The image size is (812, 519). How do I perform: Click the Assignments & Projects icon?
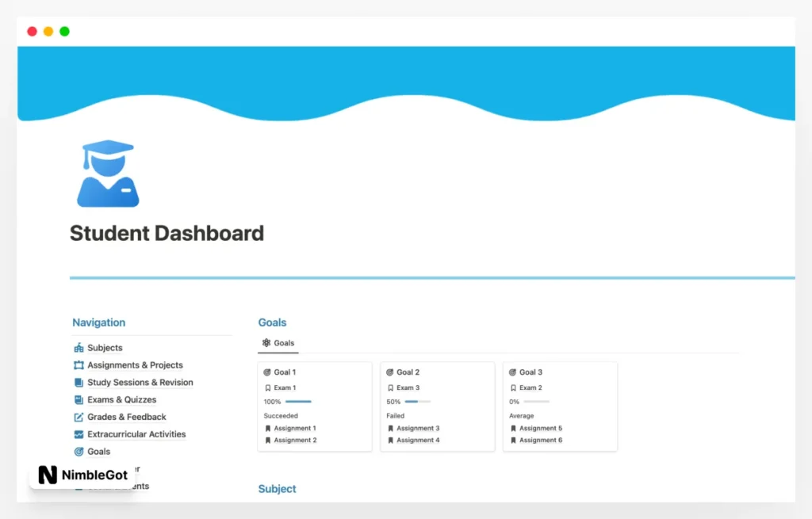(x=79, y=365)
